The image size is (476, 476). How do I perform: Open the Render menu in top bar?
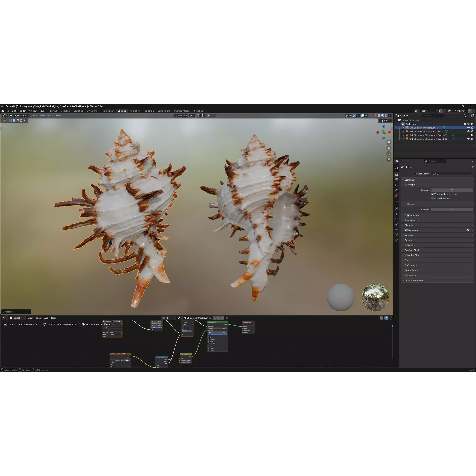[x=22, y=111]
